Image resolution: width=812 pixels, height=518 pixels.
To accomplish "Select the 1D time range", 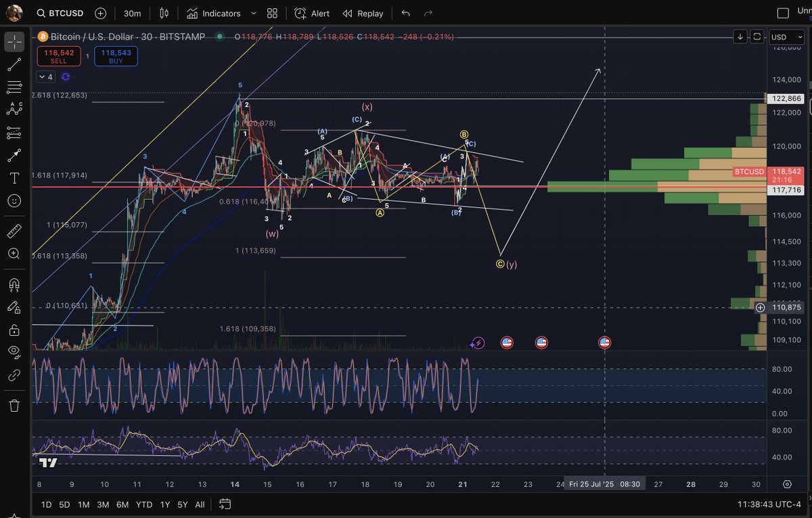I will [x=46, y=504].
